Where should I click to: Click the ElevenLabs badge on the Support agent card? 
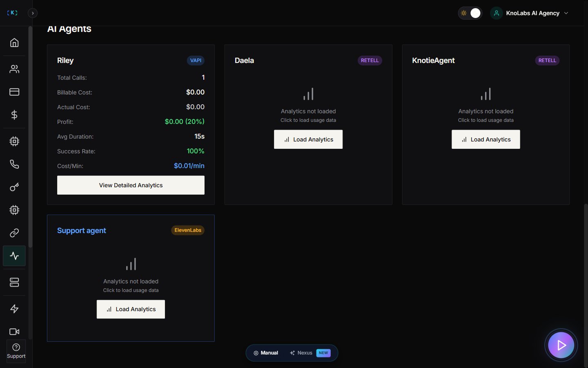click(x=188, y=230)
